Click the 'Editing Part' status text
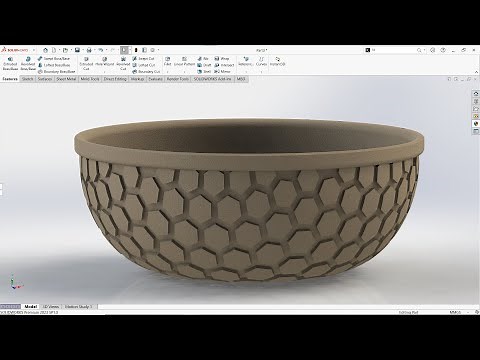Screen dimensions: 480x360 click(x=408, y=312)
